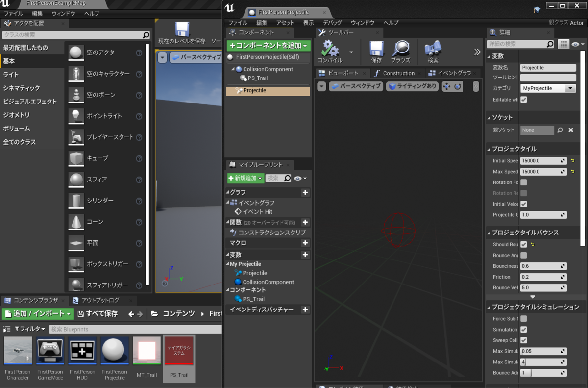Screen dimensions: 588x388
Task: Click the Add/Import button
Action: (38, 314)
